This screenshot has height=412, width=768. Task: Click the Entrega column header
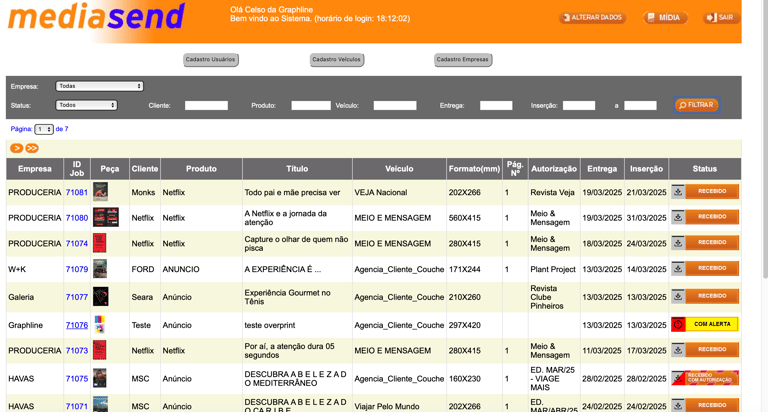(602, 169)
